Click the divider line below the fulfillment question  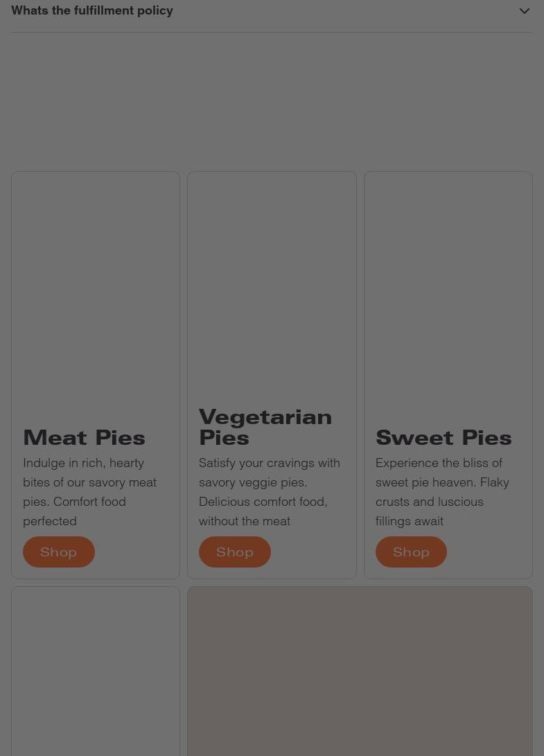272,31
